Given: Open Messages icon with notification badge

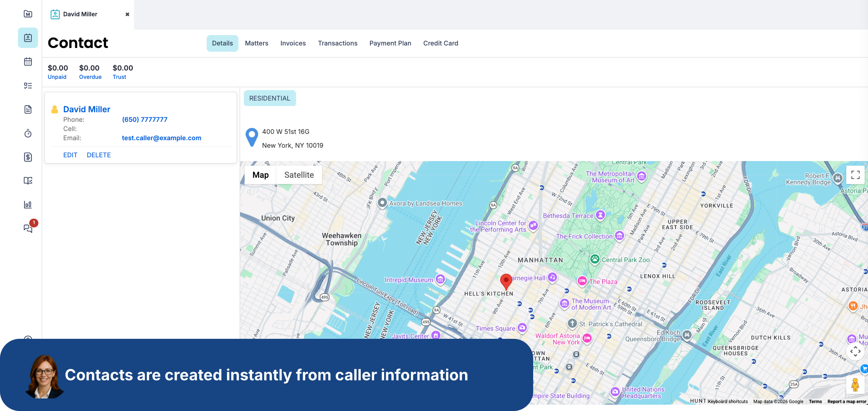Looking at the screenshot, I should pos(28,228).
